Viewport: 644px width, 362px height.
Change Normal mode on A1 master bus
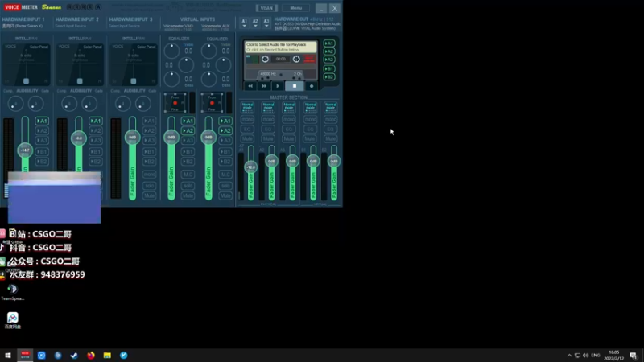247,107
